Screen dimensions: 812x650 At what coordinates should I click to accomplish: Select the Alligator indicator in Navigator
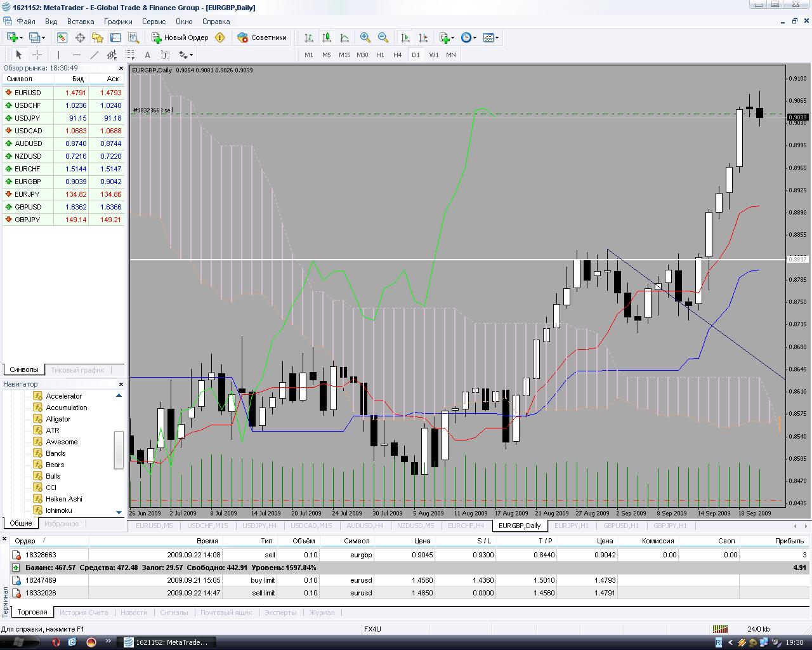click(x=58, y=419)
